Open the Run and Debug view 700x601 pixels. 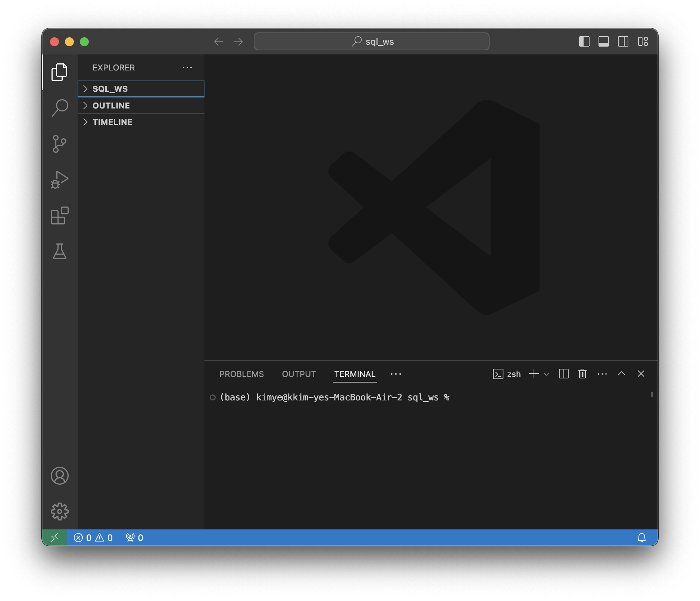click(x=59, y=180)
